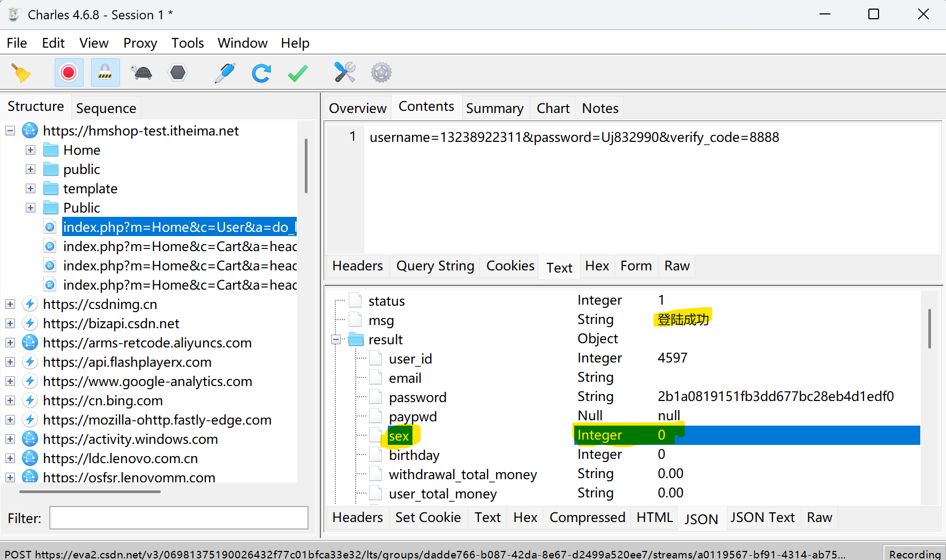Expand the api.flashplayerx.com host
The image size is (946, 560).
tap(10, 362)
